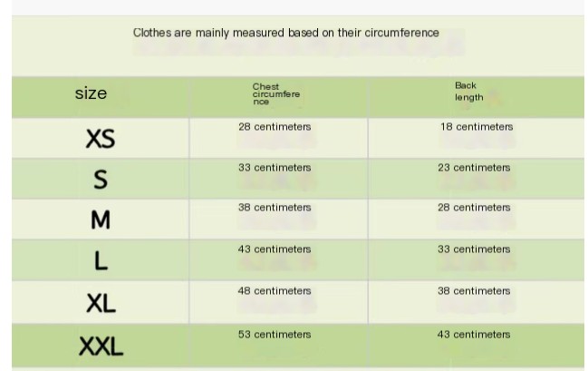
Task: Click the S size row label
Action: [x=101, y=179]
